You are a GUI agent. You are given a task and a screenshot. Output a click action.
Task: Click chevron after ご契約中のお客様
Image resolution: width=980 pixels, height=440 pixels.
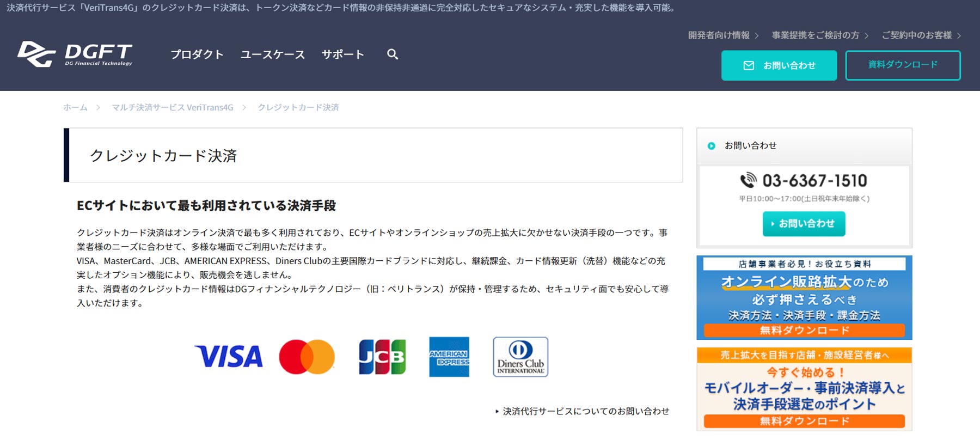point(959,36)
